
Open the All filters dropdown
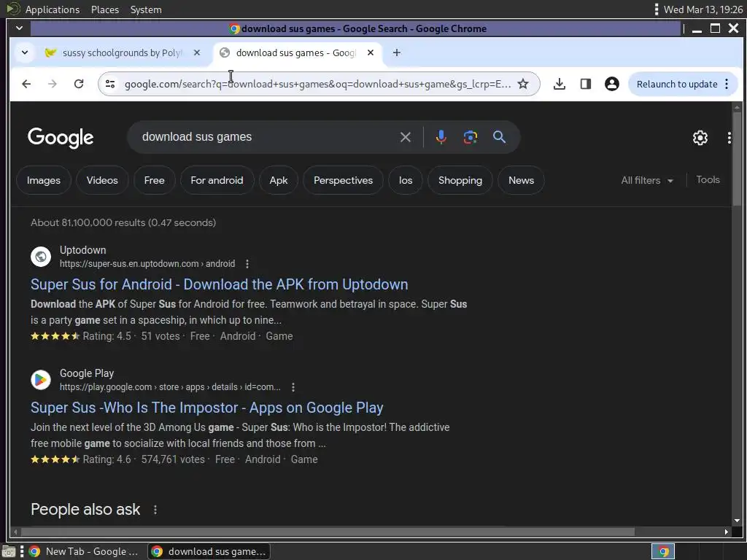pos(647,181)
